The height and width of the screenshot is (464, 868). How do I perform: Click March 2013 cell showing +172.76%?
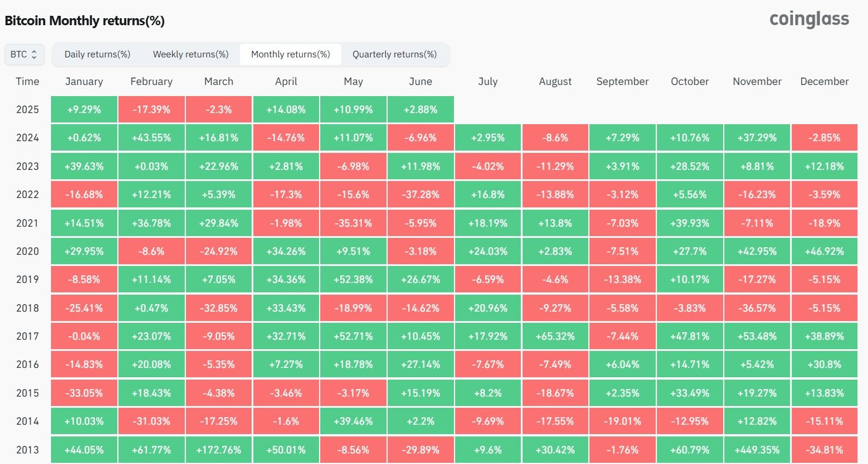coord(219,450)
